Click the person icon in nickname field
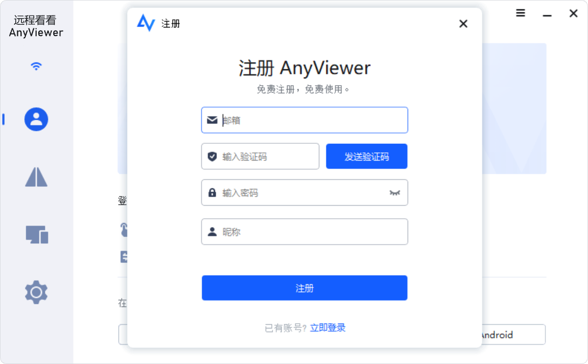This screenshot has height=364, width=588. point(212,232)
